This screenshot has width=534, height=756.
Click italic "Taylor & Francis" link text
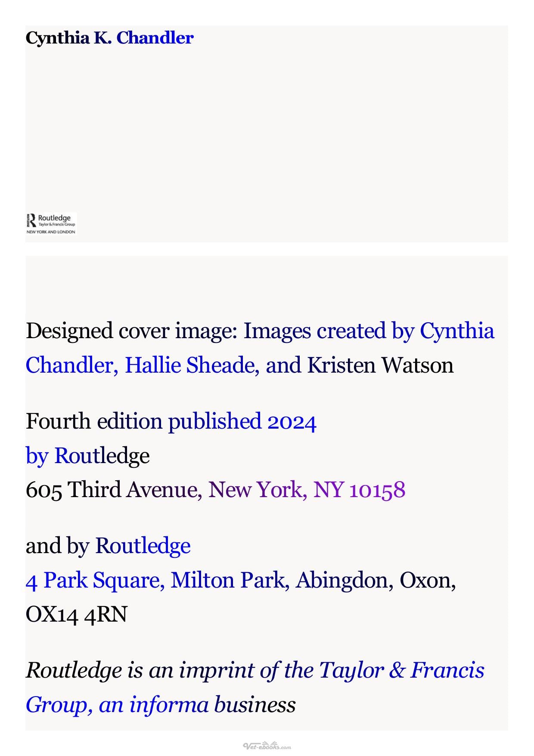(x=402, y=670)
